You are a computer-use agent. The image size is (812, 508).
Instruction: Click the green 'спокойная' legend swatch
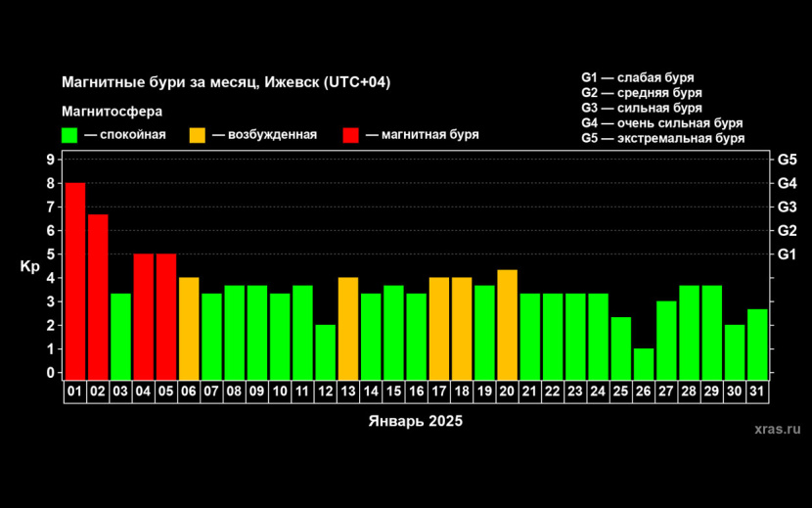coord(69,135)
